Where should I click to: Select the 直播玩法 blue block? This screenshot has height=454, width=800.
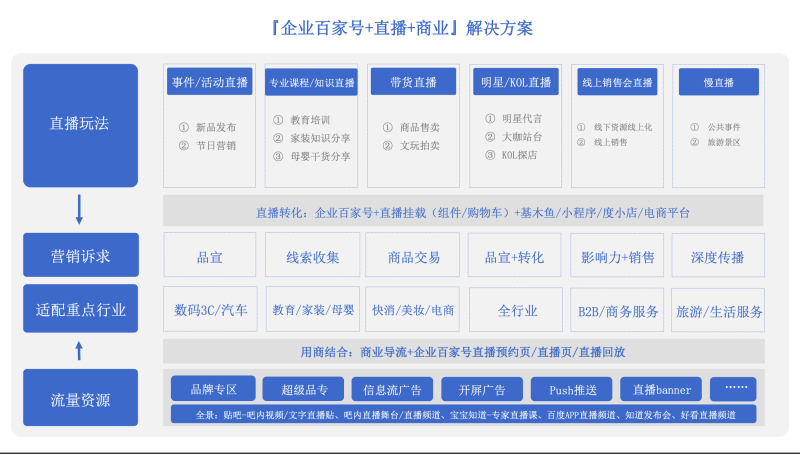point(80,125)
